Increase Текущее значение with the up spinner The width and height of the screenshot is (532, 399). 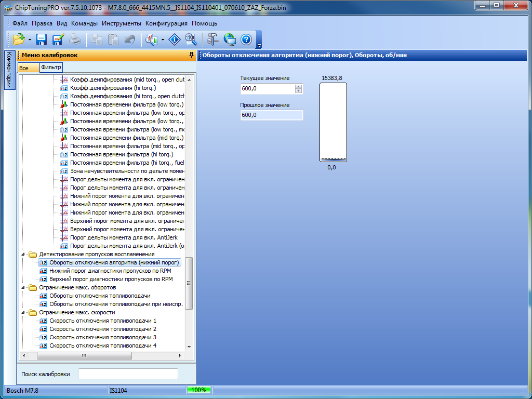pos(298,87)
